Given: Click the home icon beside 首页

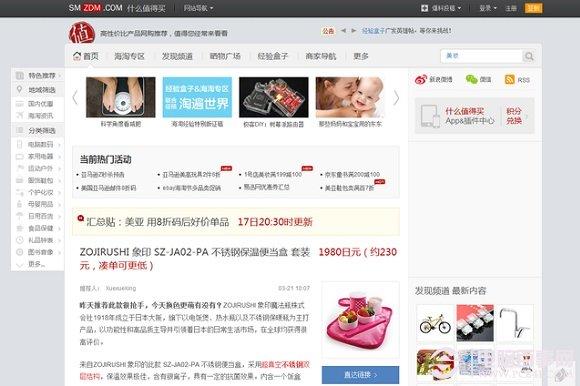Looking at the screenshot, I should tap(77, 56).
